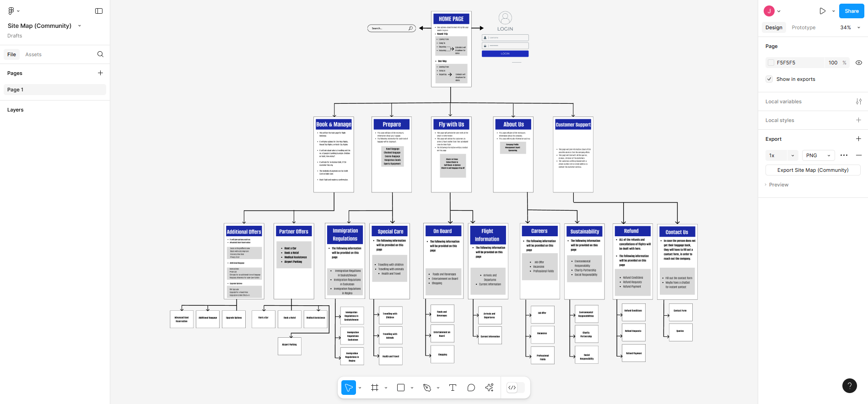Select the Frame tool
The image size is (868, 404).
point(375,388)
